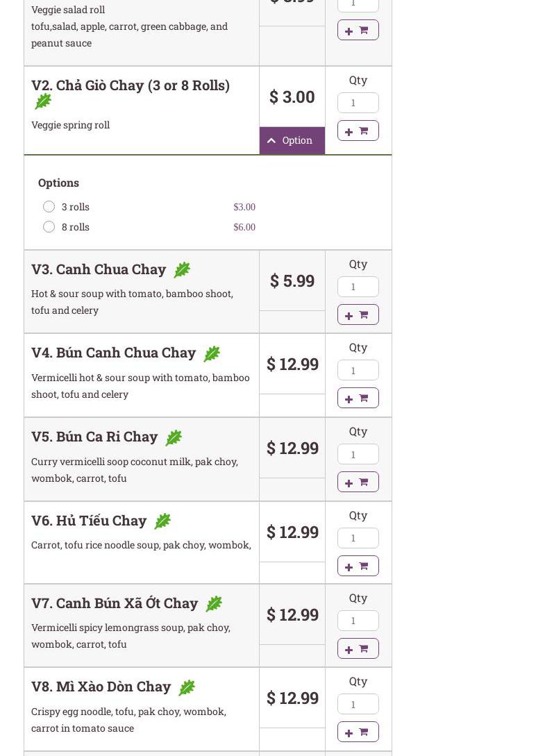Add V4 Bún Canh Chua Chay to cart
The height and width of the screenshot is (756, 545).
tap(358, 398)
